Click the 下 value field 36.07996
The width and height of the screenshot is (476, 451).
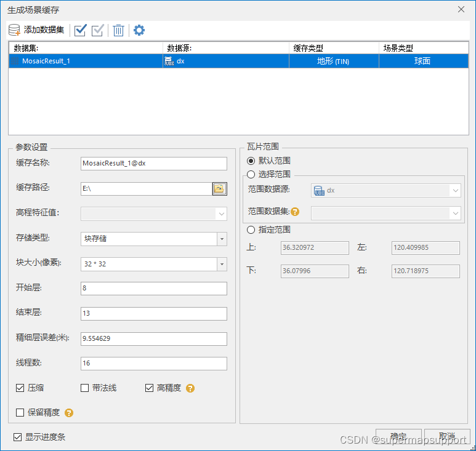315,271
